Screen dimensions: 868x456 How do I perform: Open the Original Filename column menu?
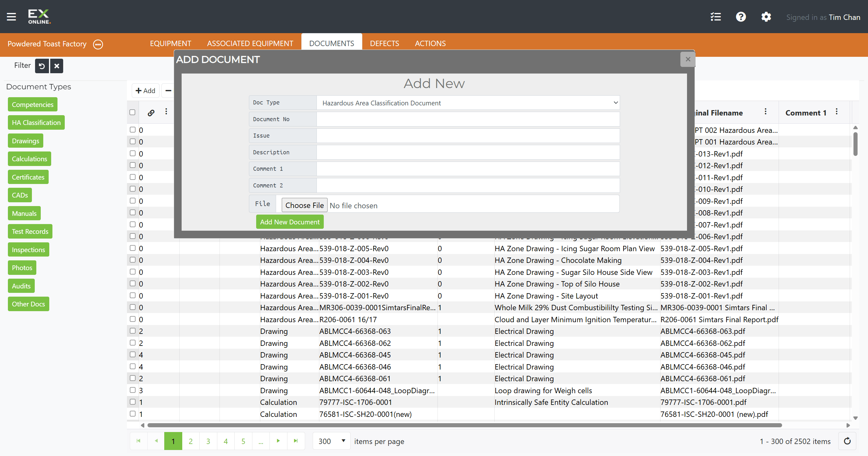coord(766,112)
